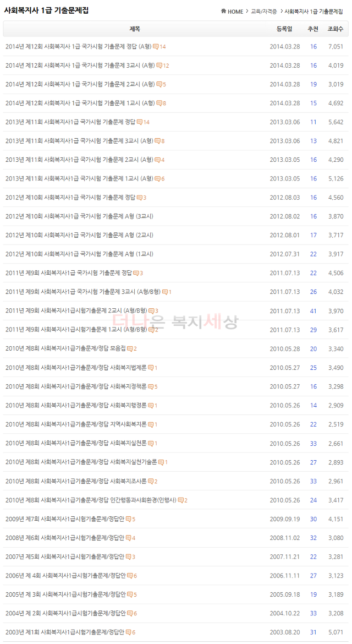Open 2004년 제 2회 시험기출문제/정답안 post
Viewport: 352px width, 644px height.
(x=65, y=613)
